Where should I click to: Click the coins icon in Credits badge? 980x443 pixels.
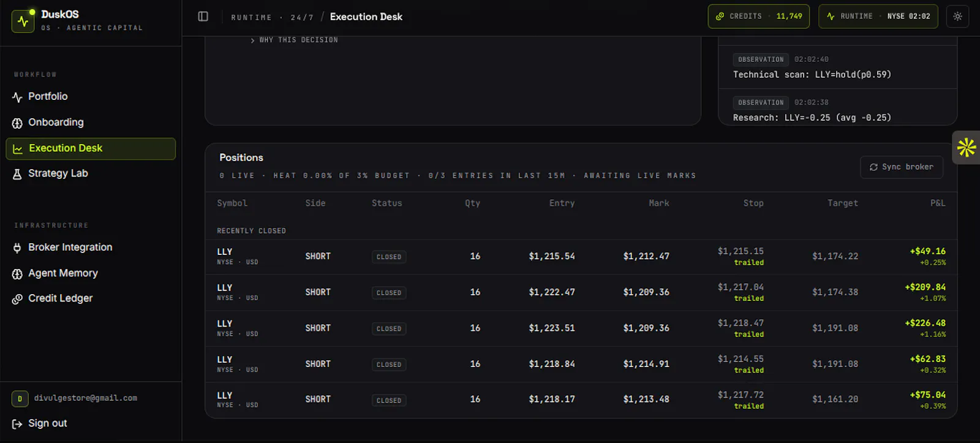(x=720, y=17)
